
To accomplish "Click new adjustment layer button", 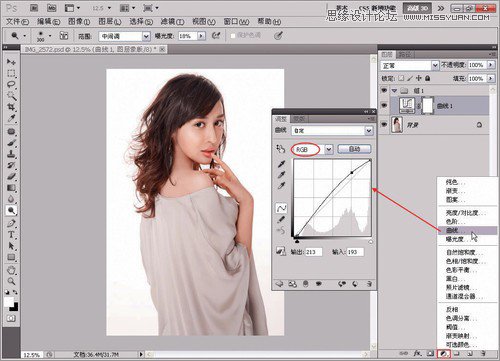I will [x=443, y=353].
